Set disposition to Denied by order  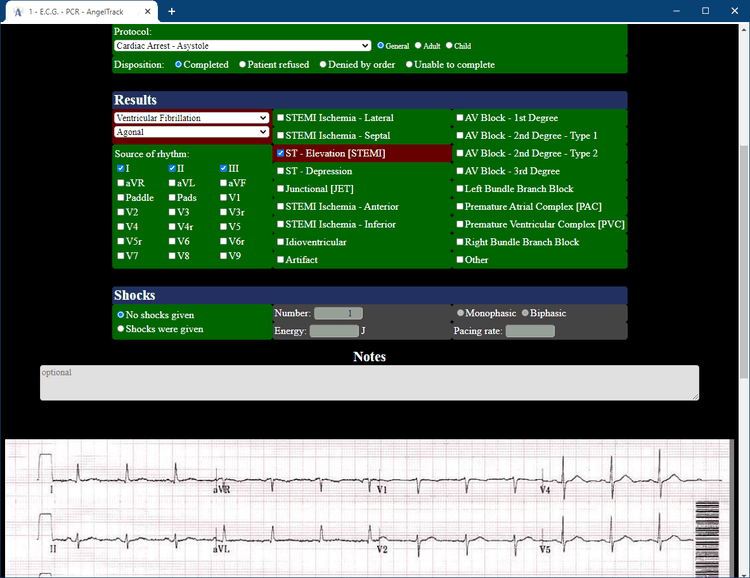[323, 64]
